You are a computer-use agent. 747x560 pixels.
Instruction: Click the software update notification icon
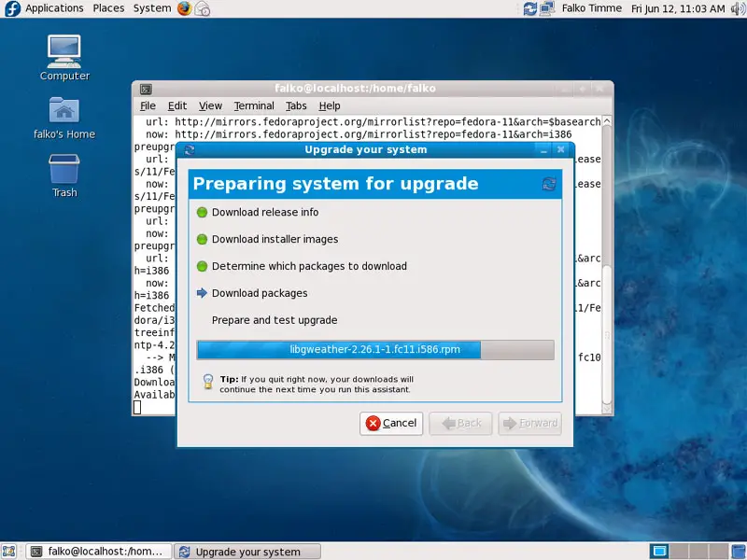point(529,8)
